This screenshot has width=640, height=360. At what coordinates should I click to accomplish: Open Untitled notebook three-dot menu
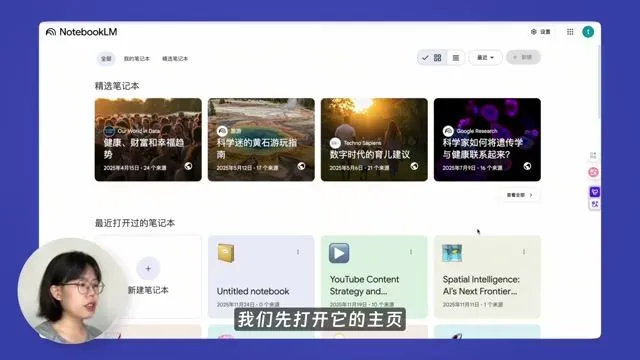pyautogui.click(x=298, y=252)
